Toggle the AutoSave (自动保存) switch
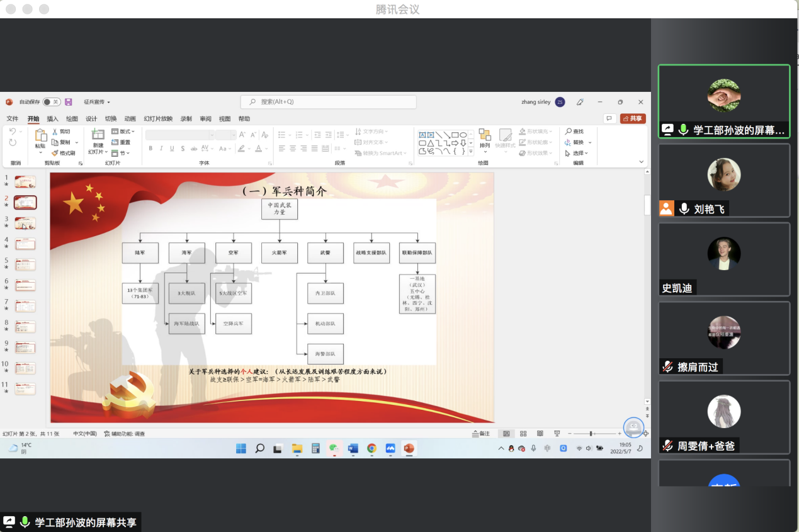The height and width of the screenshot is (532, 799). pos(52,102)
